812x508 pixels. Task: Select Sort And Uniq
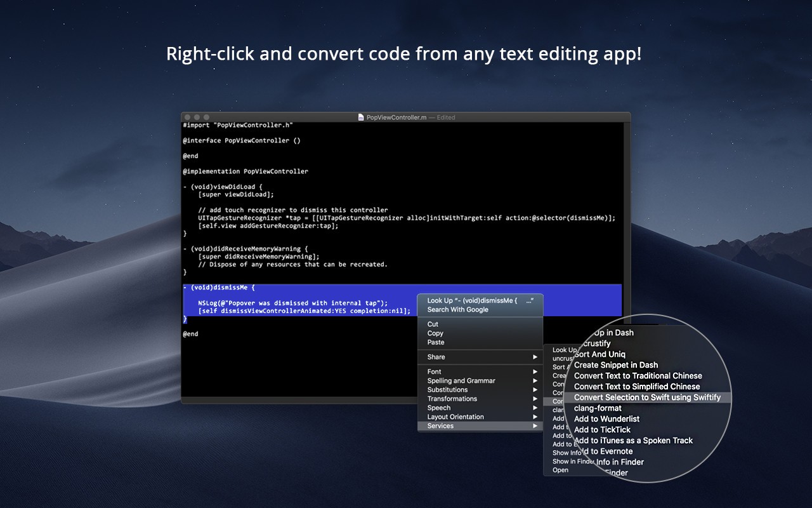(600, 354)
